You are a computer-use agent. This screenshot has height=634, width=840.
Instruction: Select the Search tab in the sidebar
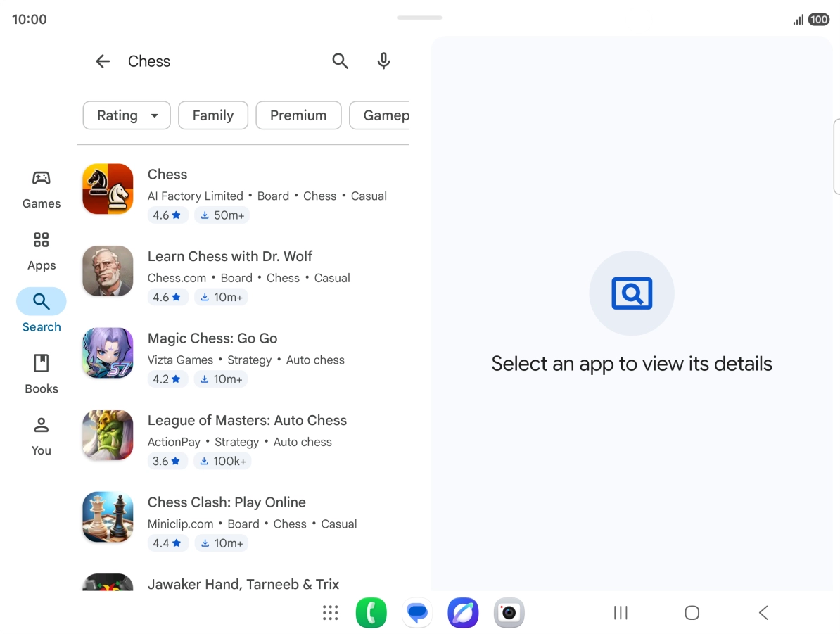coord(42,311)
